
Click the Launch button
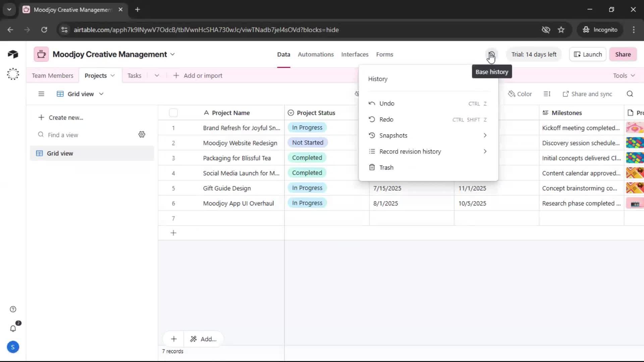(x=588, y=54)
